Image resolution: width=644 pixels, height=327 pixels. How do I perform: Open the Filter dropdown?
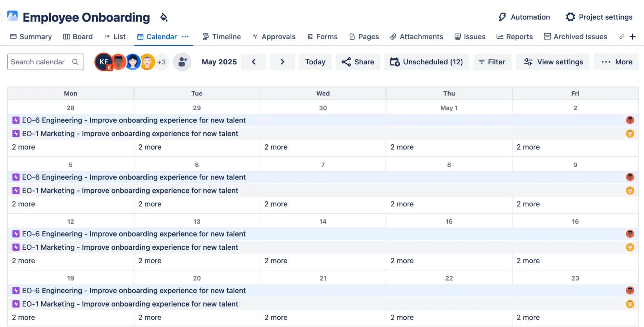point(492,62)
